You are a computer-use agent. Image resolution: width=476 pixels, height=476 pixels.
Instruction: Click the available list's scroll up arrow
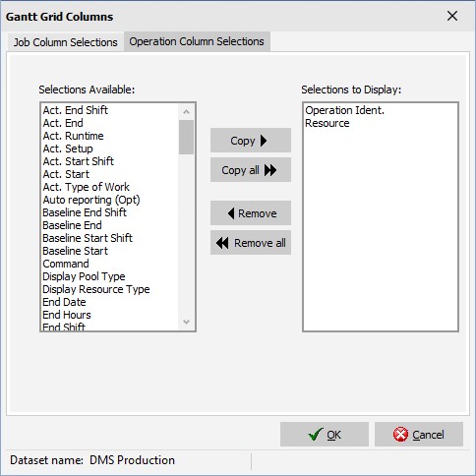click(186, 112)
